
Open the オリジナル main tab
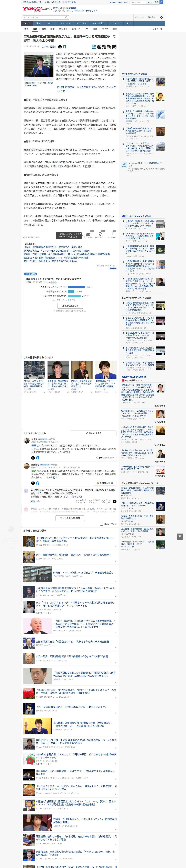(81, 24)
